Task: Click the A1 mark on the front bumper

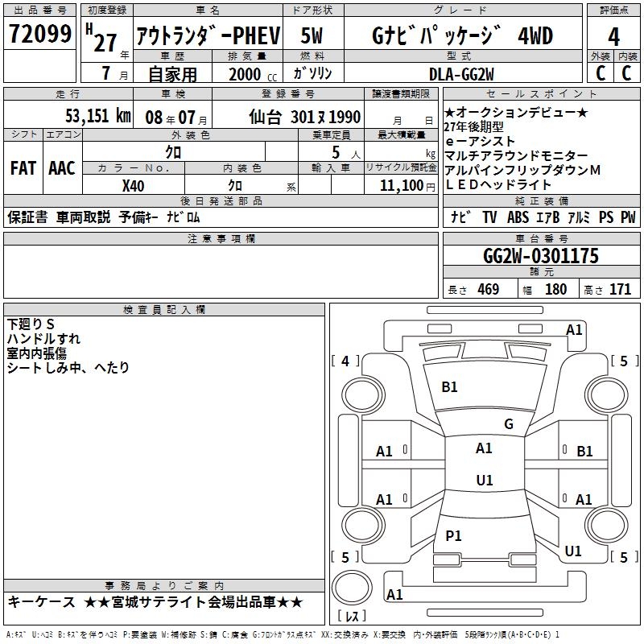Action: point(574,329)
